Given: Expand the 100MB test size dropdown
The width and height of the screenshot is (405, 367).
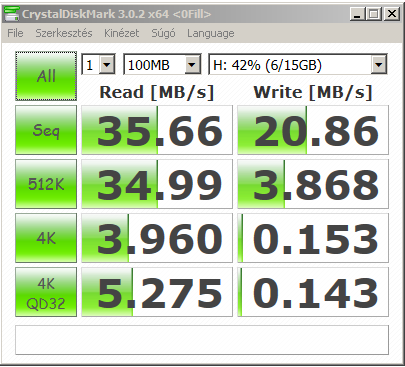Looking at the screenshot, I should click(x=192, y=64).
